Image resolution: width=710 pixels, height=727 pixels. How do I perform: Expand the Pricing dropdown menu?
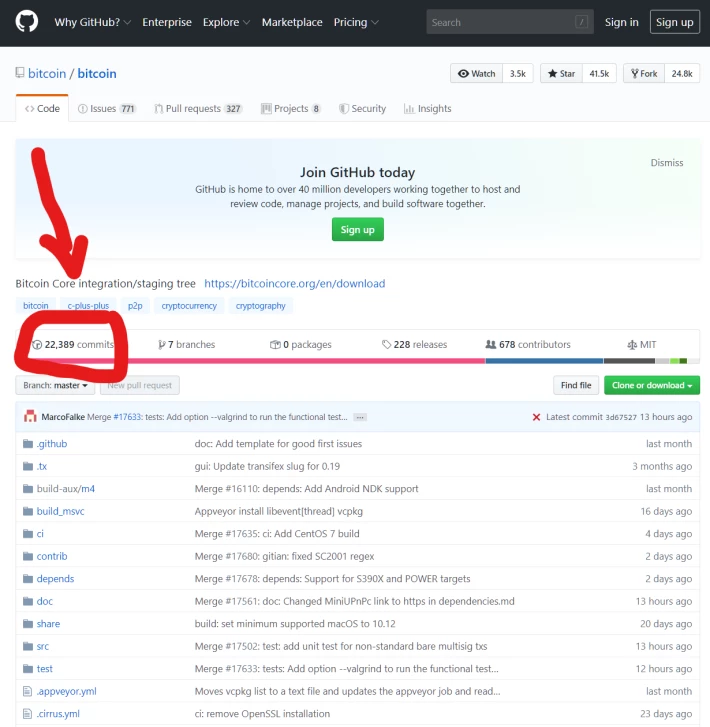tap(356, 22)
